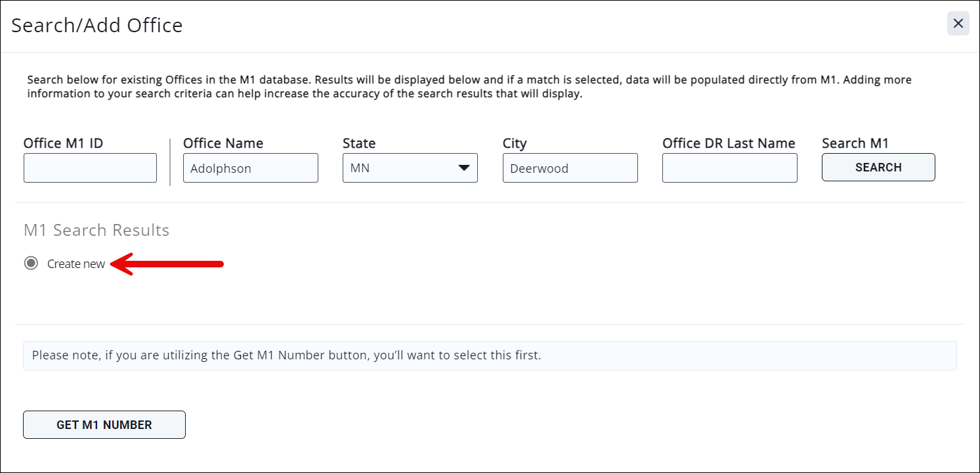
Task: Click the M1 Search Results heading
Action: [x=96, y=230]
